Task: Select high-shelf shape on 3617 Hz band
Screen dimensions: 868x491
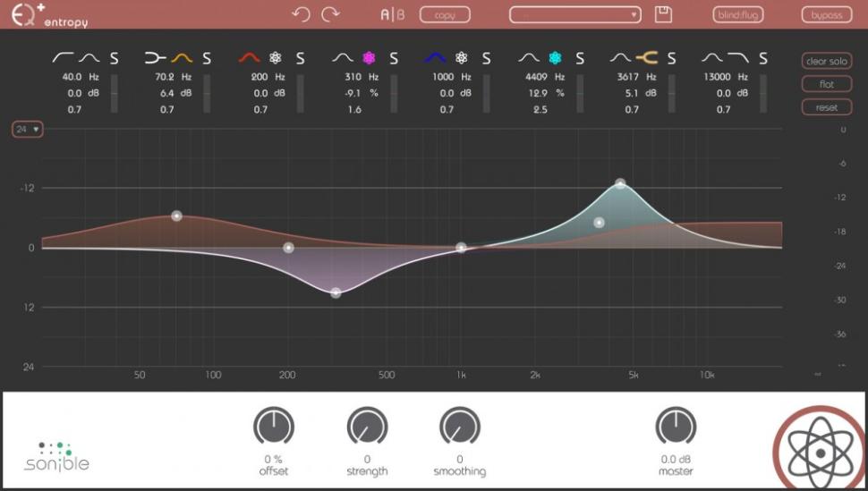Action: [647, 58]
